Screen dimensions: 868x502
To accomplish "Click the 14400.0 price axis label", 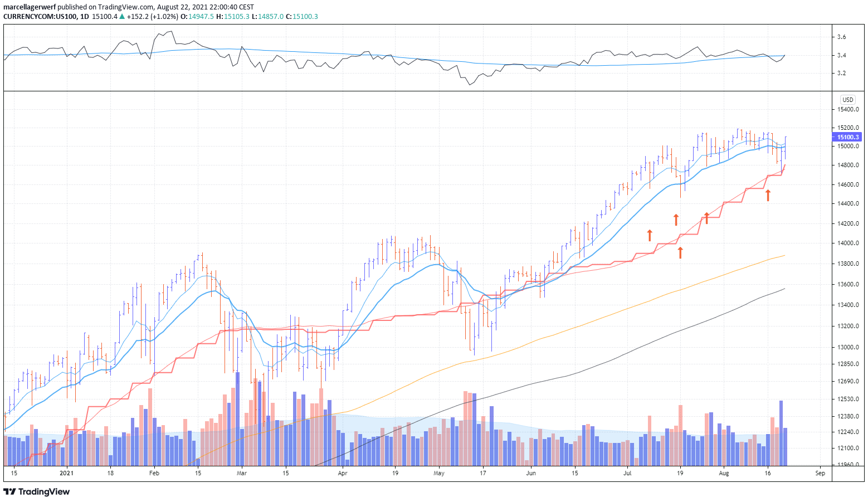I will pyautogui.click(x=847, y=204).
